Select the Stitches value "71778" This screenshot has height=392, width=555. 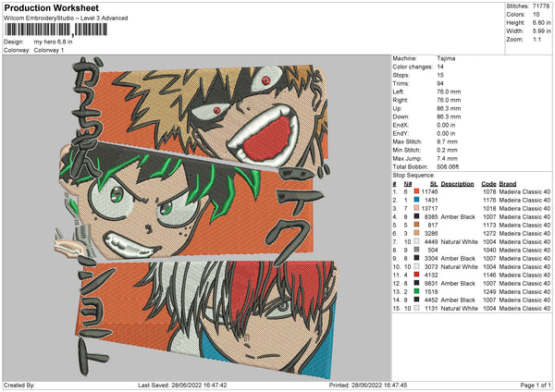[x=541, y=6]
